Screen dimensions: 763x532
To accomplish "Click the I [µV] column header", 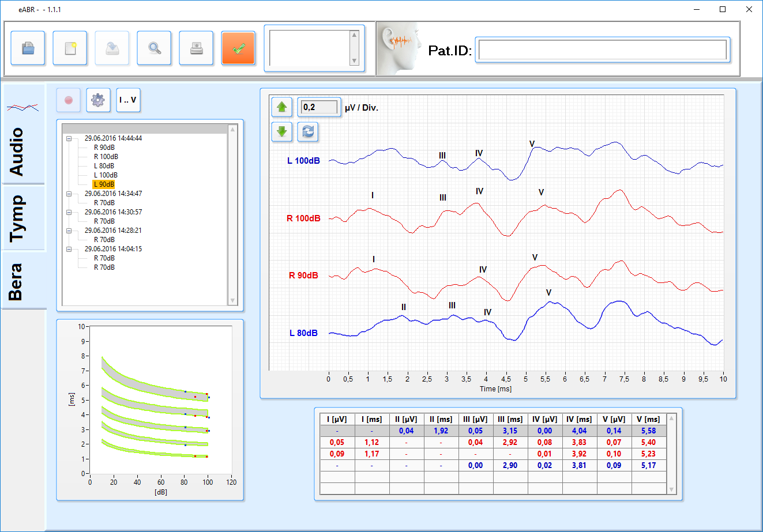I will pos(337,419).
